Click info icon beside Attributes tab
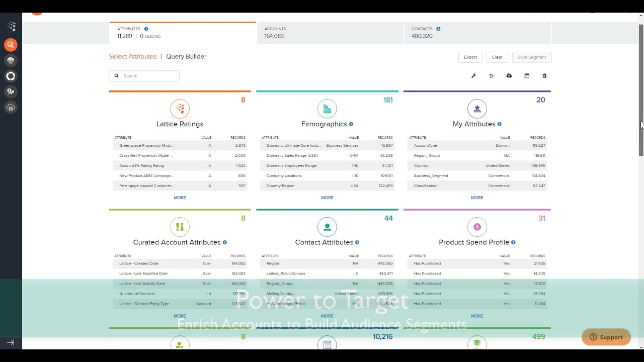 146,29
